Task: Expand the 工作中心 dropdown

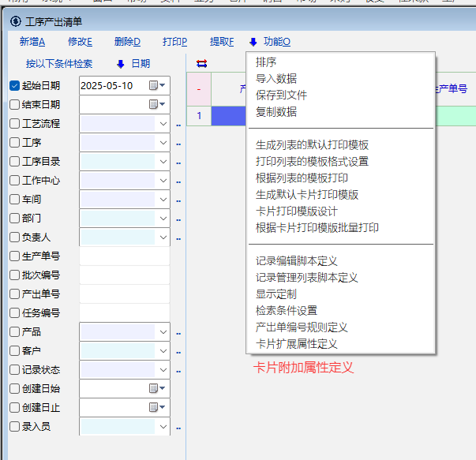Action: (x=163, y=180)
